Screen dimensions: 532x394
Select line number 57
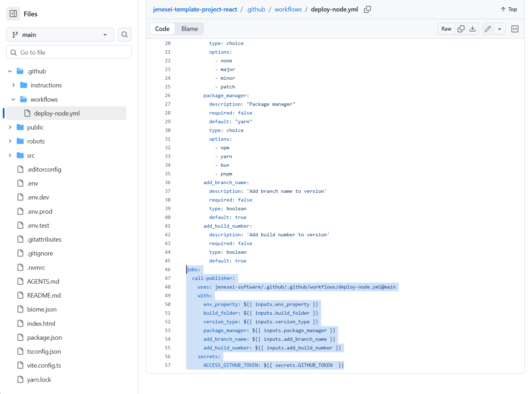click(x=168, y=365)
